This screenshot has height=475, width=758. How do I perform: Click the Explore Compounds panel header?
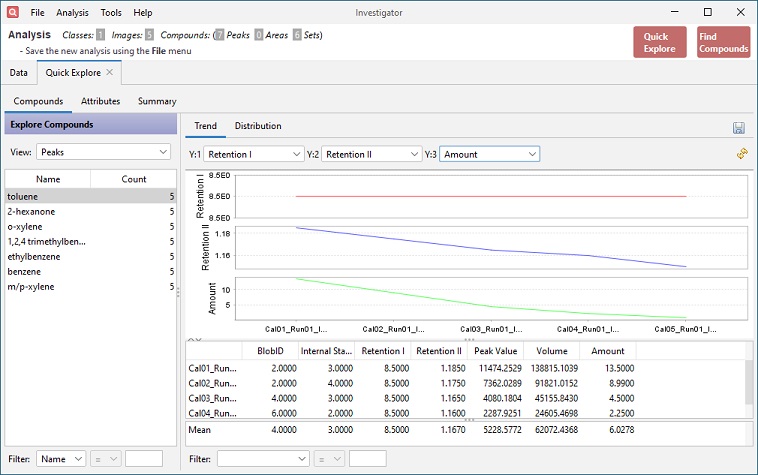pyautogui.click(x=90, y=124)
